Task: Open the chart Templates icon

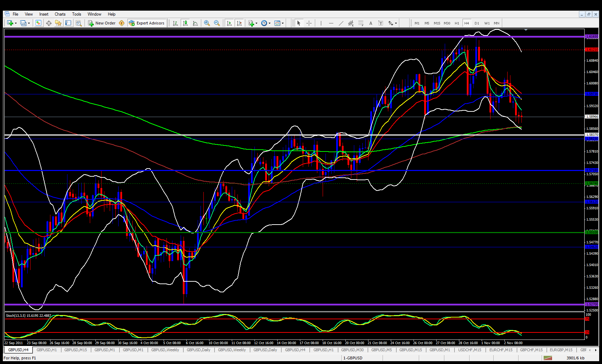Action: click(277, 23)
